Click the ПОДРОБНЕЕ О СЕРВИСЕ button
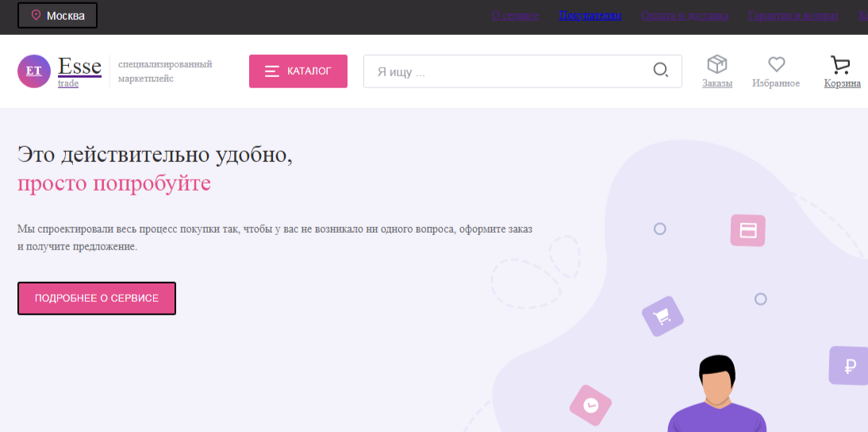This screenshot has height=432, width=868. 97,299
